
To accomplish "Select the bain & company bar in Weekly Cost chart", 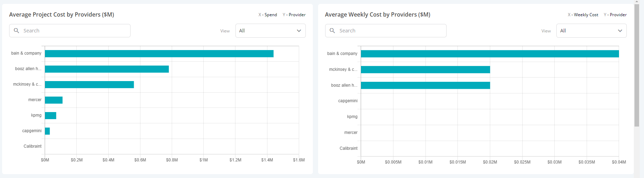I will [490, 54].
